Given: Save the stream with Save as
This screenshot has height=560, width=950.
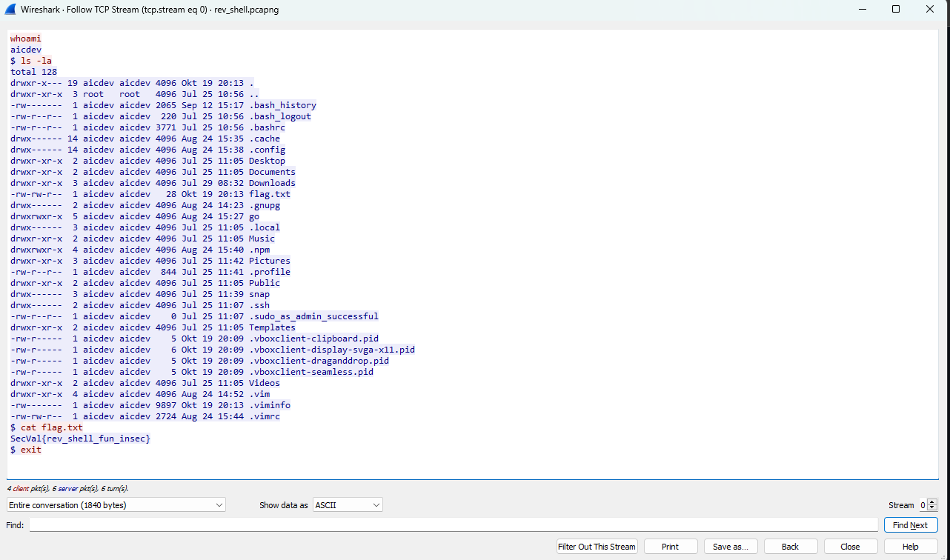Looking at the screenshot, I should point(731,546).
